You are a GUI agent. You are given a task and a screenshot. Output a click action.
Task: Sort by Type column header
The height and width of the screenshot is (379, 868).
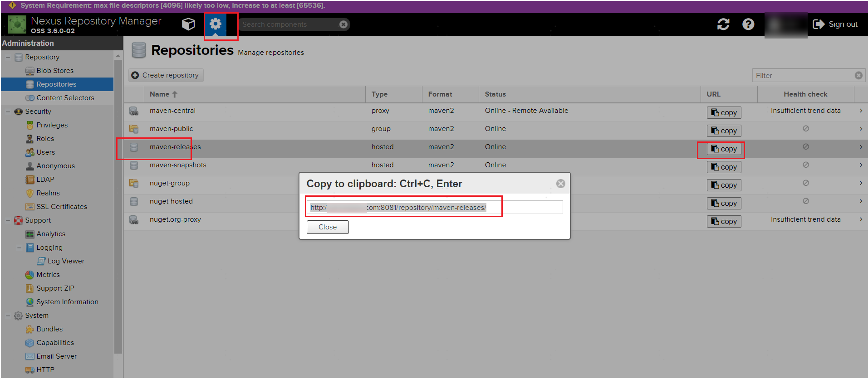click(394, 94)
